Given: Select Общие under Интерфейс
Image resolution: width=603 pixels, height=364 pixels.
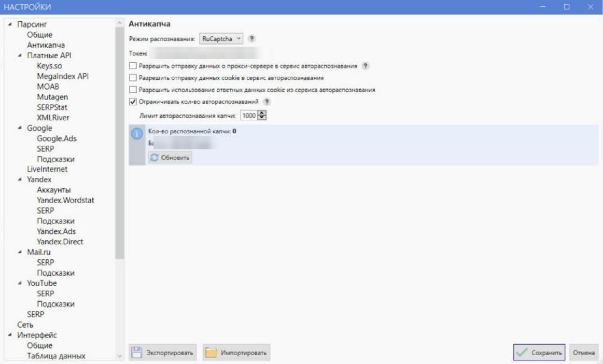Looking at the screenshot, I should [x=39, y=345].
